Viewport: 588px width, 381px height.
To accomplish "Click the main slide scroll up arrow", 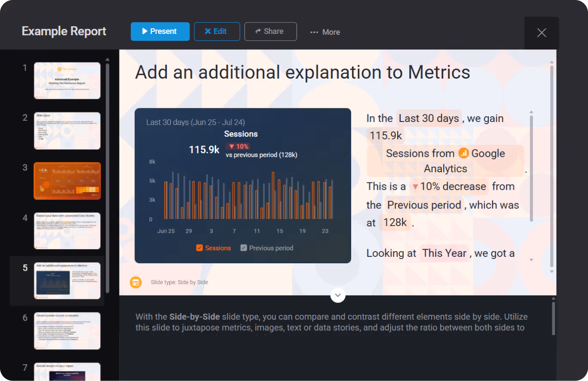I will 552,62.
